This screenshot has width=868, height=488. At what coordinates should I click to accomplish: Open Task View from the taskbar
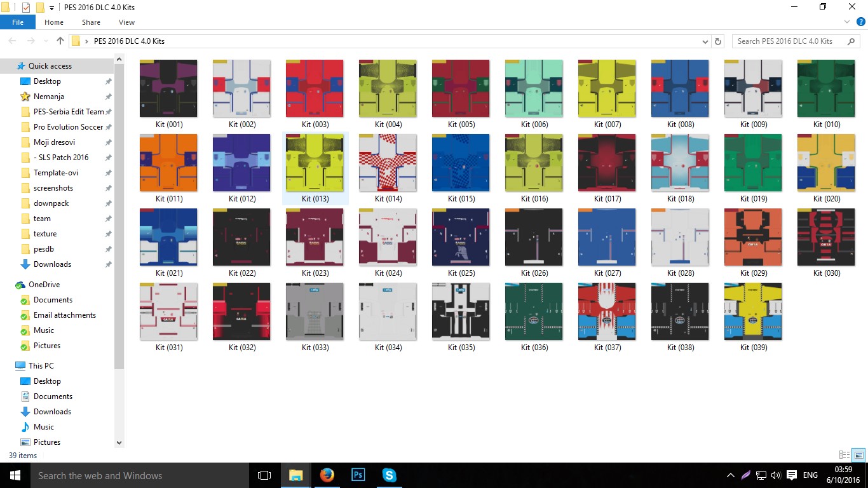tap(264, 475)
